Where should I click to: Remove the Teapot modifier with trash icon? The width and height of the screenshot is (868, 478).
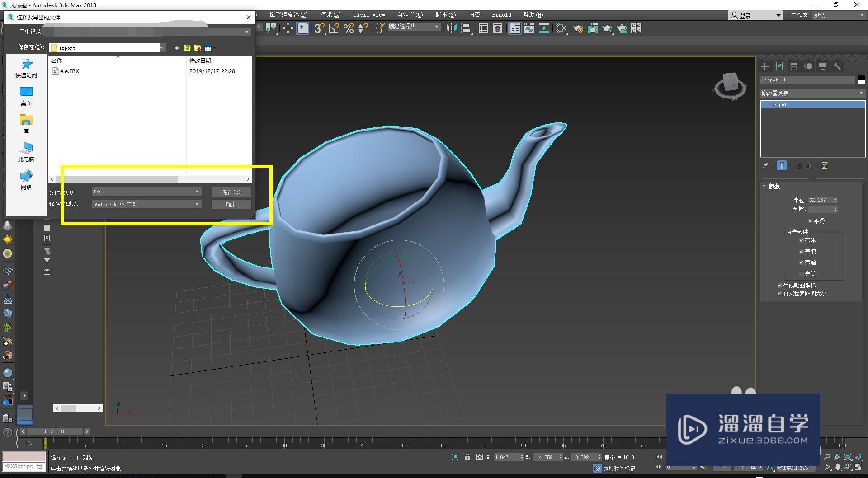click(809, 165)
